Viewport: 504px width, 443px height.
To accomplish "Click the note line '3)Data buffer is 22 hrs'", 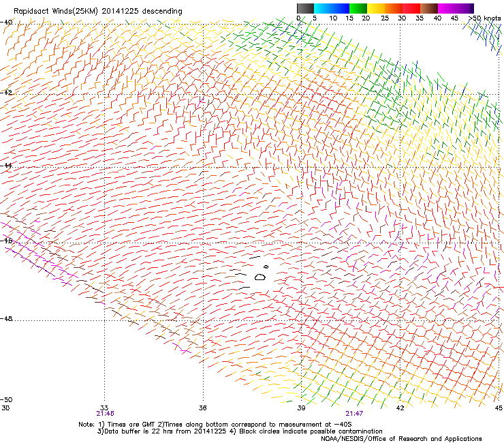I will click(240, 431).
